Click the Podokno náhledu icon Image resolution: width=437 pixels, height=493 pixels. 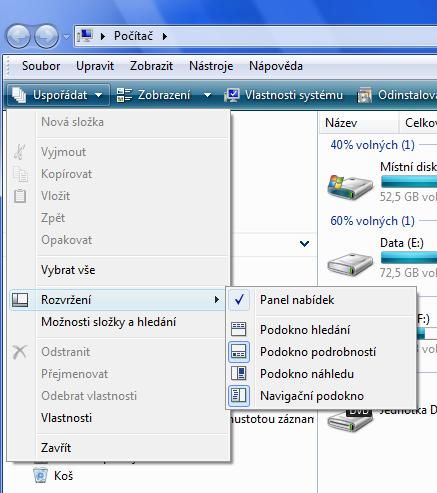[239, 373]
